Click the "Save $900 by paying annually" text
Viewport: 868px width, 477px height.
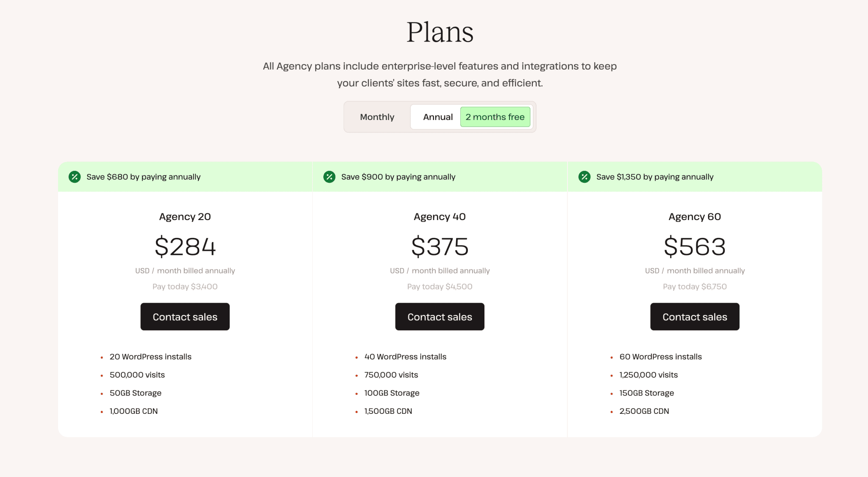(x=398, y=177)
